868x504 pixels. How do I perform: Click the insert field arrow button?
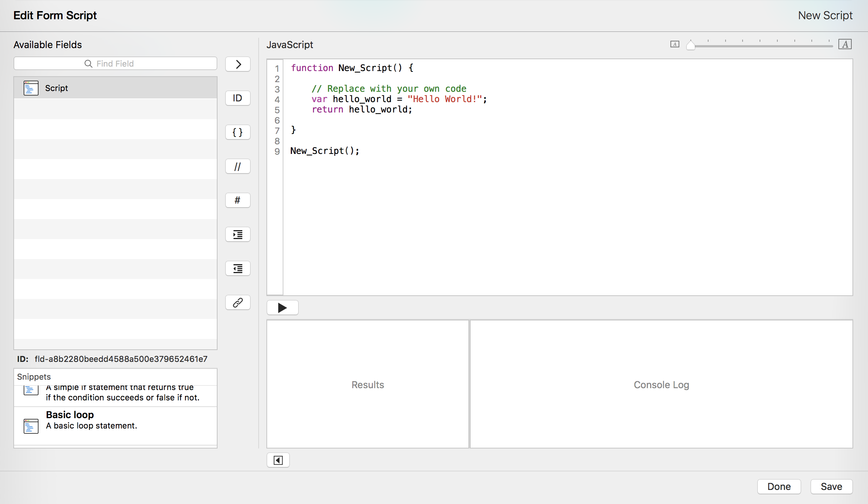click(238, 64)
